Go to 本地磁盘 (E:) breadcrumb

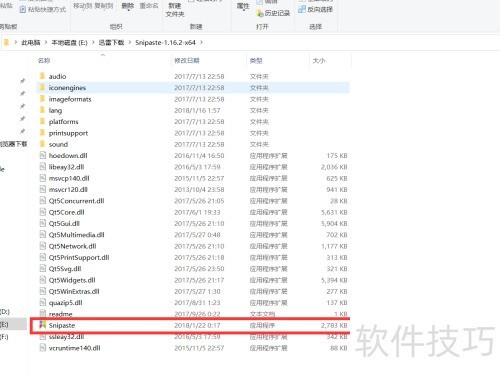pyautogui.click(x=69, y=43)
